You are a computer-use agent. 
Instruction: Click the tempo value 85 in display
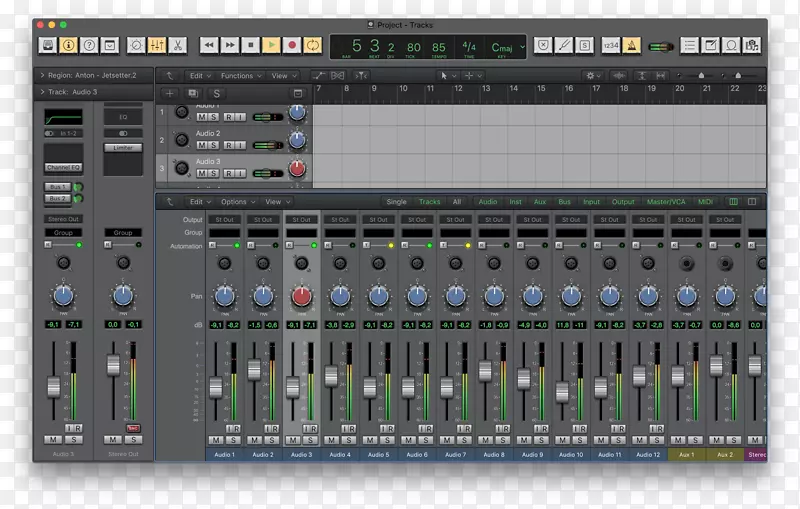point(439,46)
